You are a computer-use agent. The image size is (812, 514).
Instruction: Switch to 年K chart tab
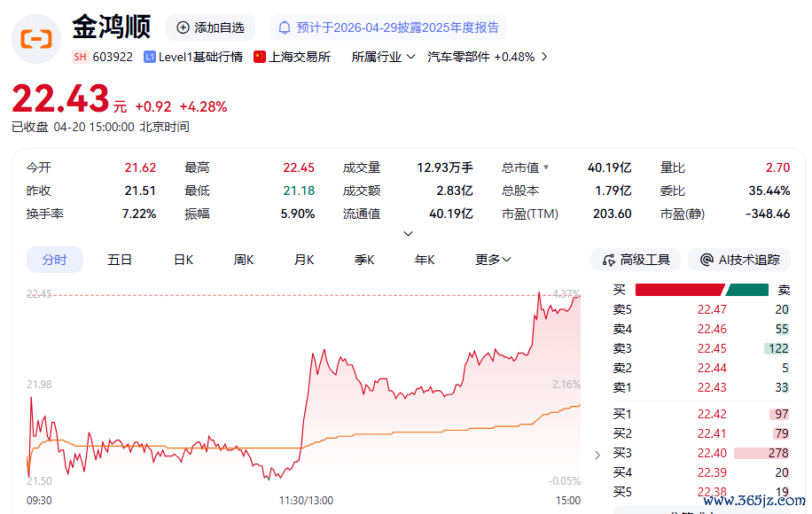(x=425, y=260)
